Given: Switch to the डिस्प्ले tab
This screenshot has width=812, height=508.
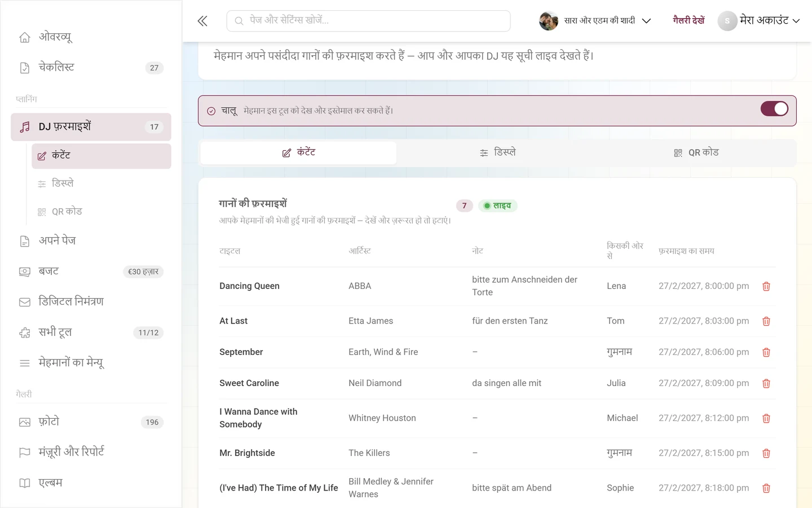Looking at the screenshot, I should (x=497, y=152).
